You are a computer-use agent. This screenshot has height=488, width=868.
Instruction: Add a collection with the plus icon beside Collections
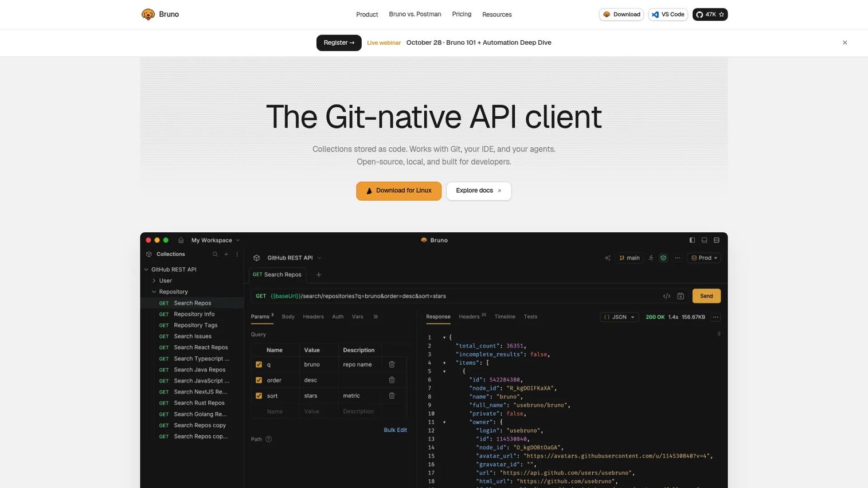point(226,254)
